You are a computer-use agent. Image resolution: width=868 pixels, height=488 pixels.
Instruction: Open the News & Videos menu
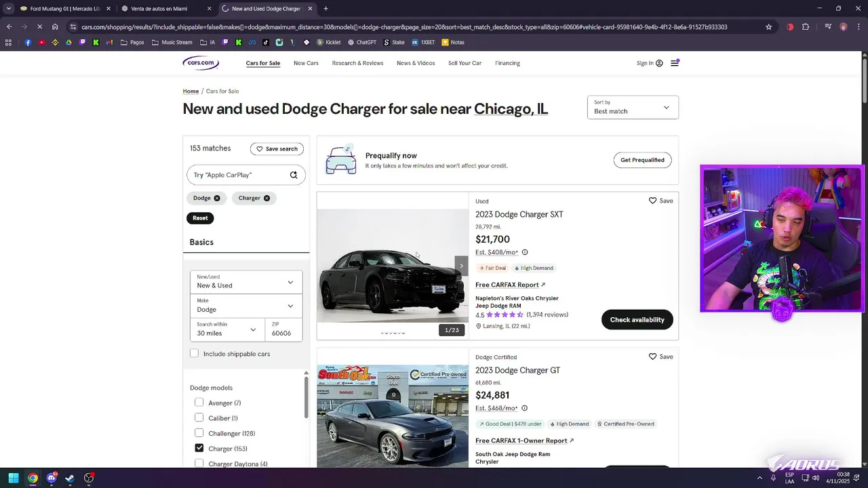click(x=416, y=63)
